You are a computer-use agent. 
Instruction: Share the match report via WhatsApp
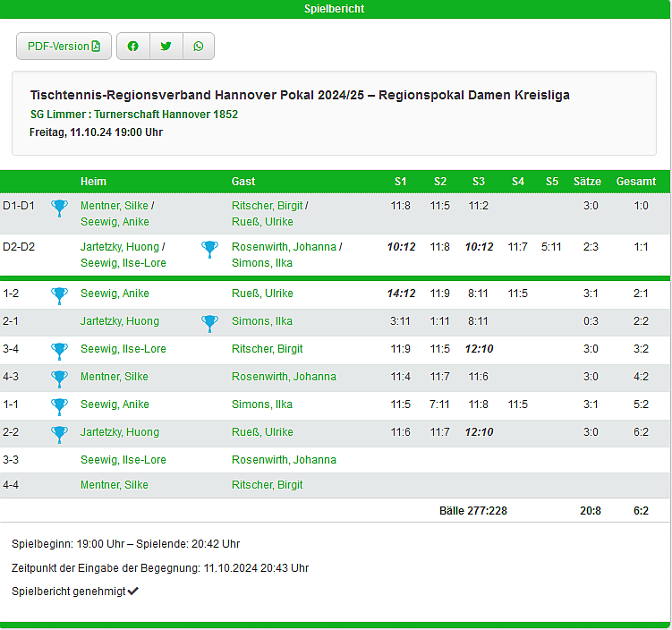pyautogui.click(x=199, y=47)
